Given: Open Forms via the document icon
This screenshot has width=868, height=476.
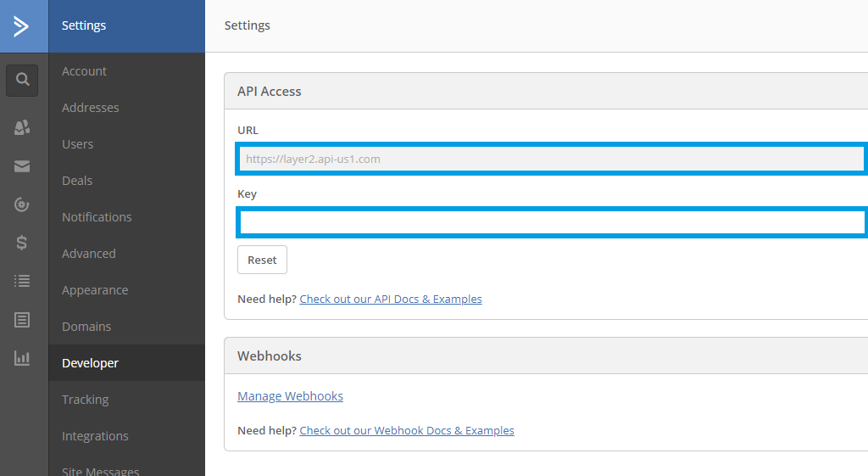Looking at the screenshot, I should click(22, 320).
